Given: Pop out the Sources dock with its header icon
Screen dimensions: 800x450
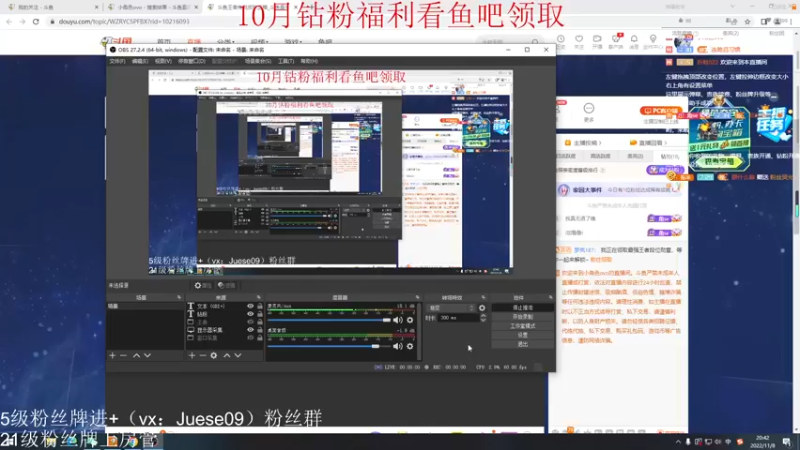Looking at the screenshot, I should [259, 297].
